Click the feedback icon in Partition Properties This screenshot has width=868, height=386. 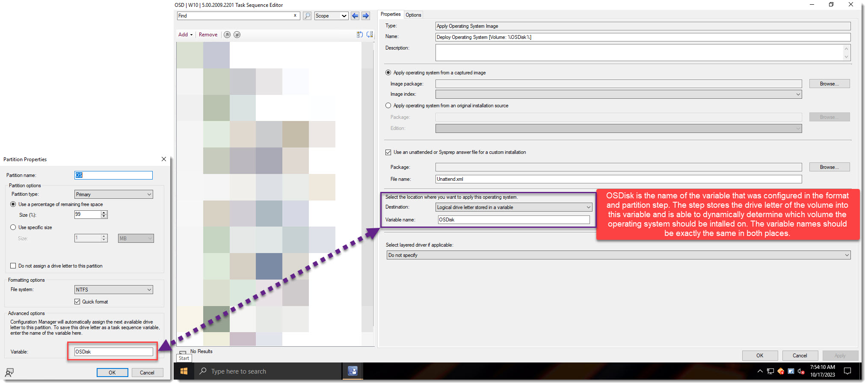coord(9,372)
